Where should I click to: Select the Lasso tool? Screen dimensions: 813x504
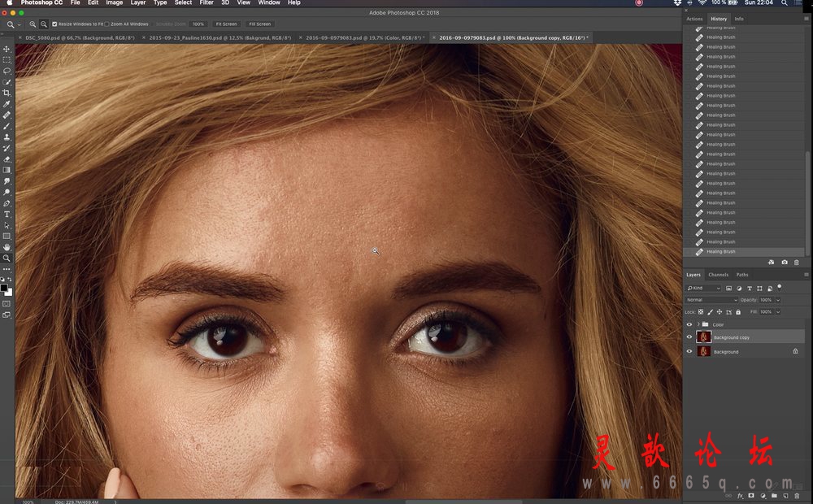click(7, 71)
